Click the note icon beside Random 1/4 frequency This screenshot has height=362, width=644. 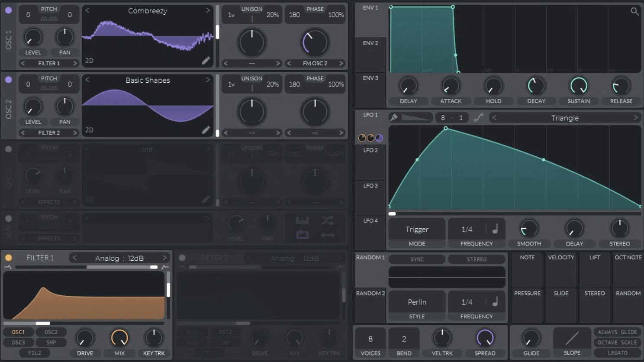point(496,302)
